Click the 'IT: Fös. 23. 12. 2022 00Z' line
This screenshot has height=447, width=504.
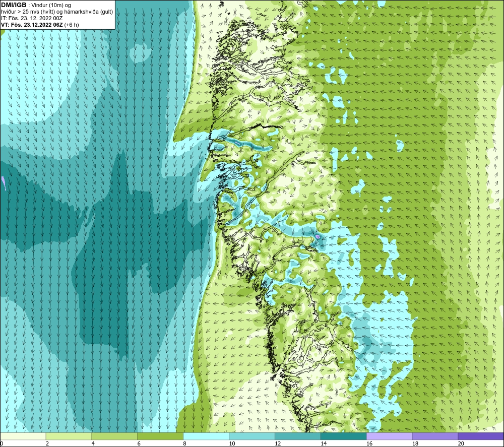point(32,18)
